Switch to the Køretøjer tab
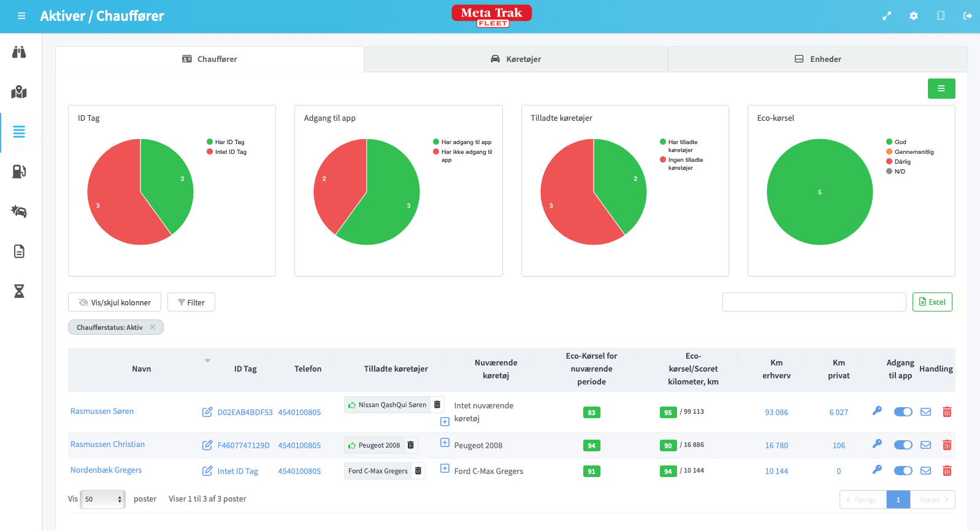Viewport: 980px width, 531px height. [516, 59]
